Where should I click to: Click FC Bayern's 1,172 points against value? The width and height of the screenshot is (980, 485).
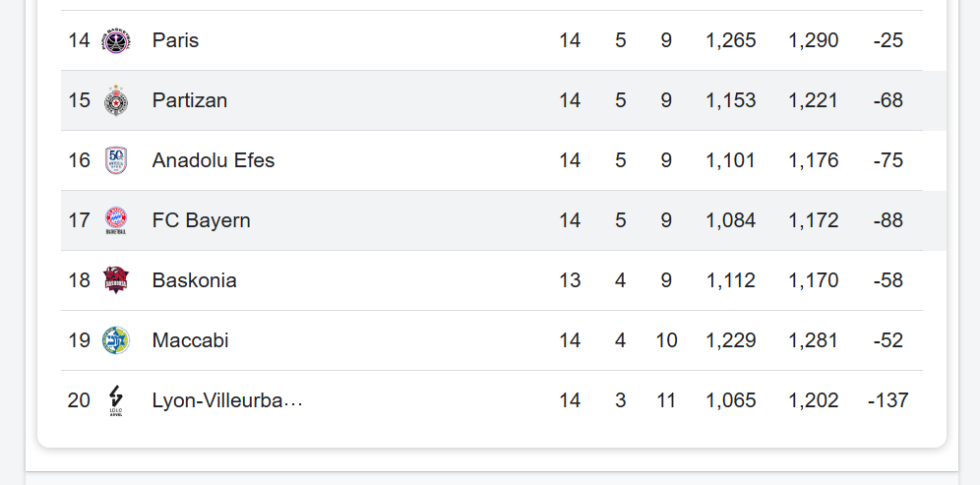tap(814, 220)
